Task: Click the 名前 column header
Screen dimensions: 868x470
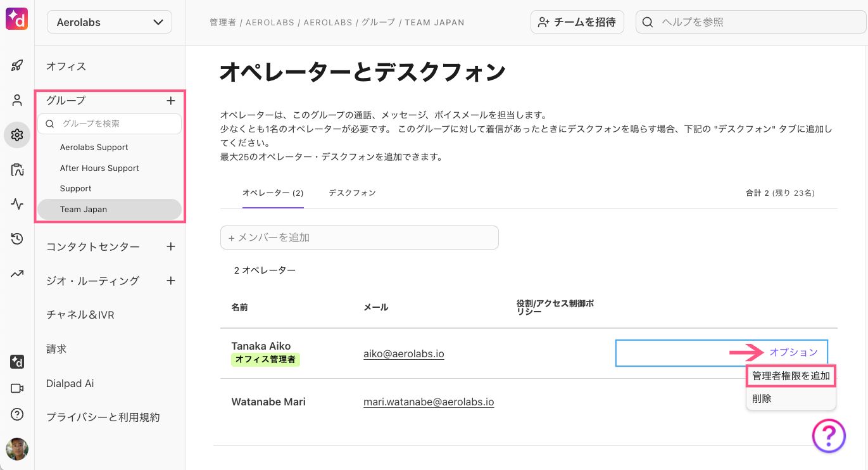Action: click(x=239, y=307)
